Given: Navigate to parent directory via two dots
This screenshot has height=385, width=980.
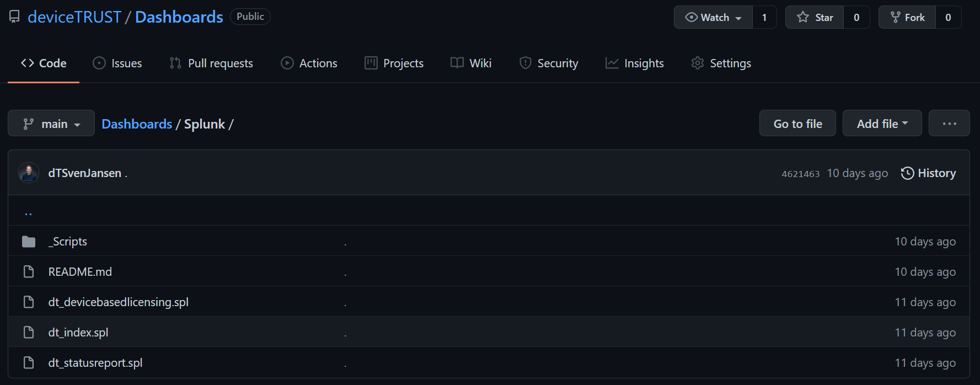Looking at the screenshot, I should pyautogui.click(x=29, y=212).
